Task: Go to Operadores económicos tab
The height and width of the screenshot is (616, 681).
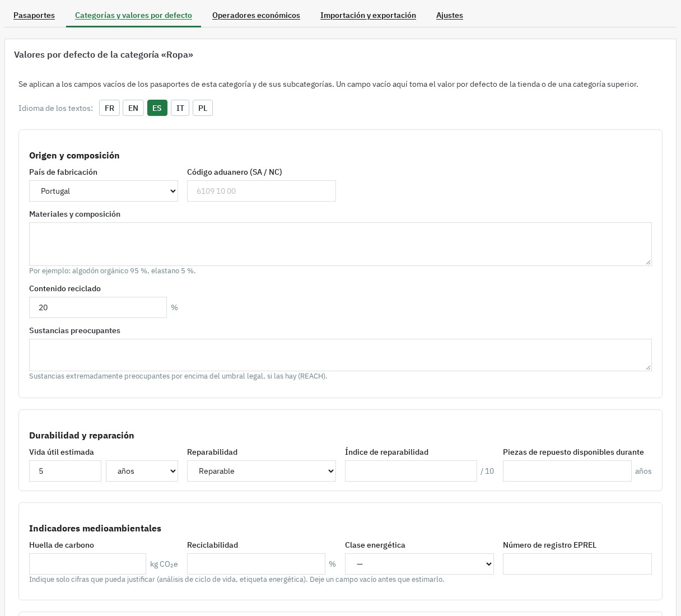Action: pos(256,15)
